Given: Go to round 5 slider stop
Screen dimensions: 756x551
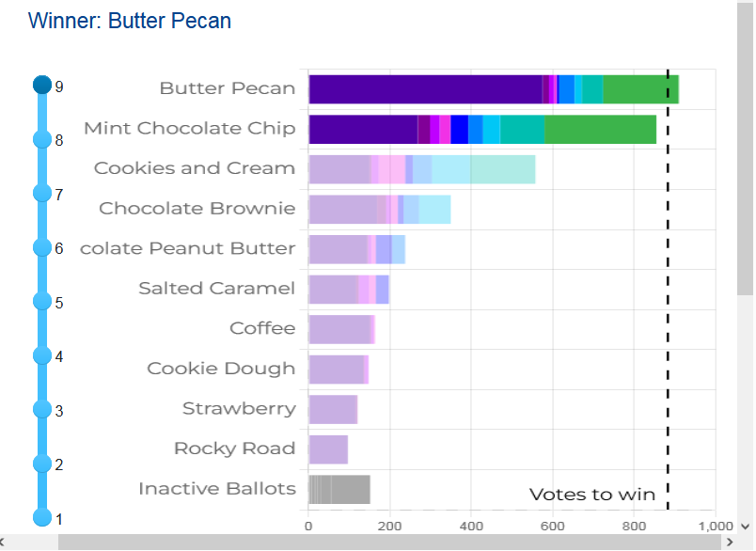Looking at the screenshot, I should pyautogui.click(x=42, y=301).
